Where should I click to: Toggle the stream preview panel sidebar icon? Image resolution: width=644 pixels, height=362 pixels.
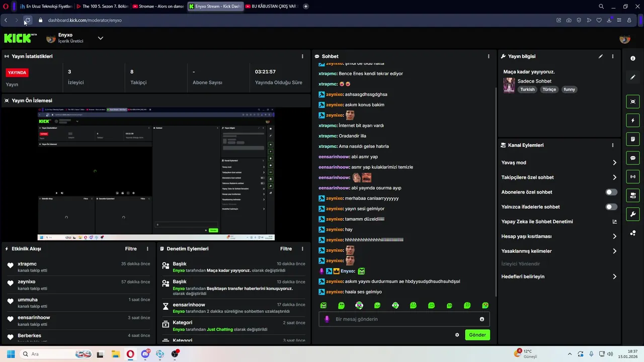click(633, 102)
